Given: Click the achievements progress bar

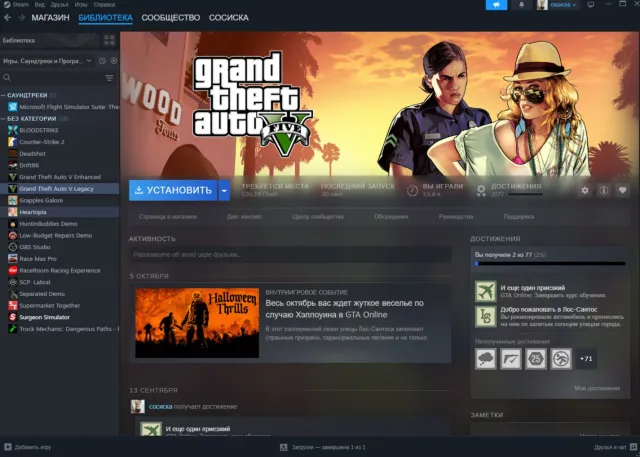Looking at the screenshot, I should 550,264.
